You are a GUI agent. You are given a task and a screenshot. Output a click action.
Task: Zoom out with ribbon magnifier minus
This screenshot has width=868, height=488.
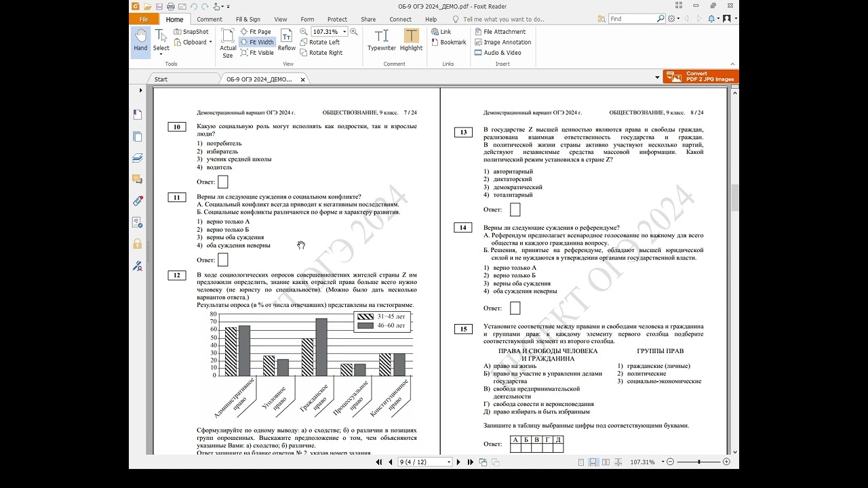point(302,32)
